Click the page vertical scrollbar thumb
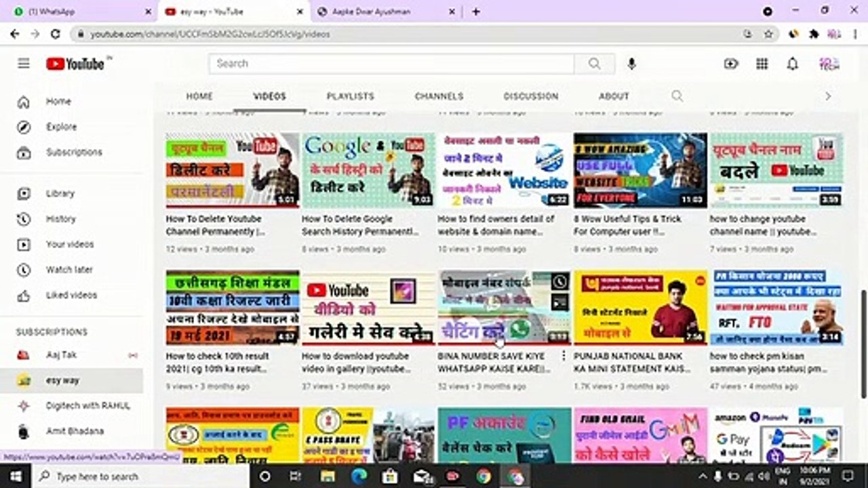Screen dimensions: 868x488 [x=863, y=344]
